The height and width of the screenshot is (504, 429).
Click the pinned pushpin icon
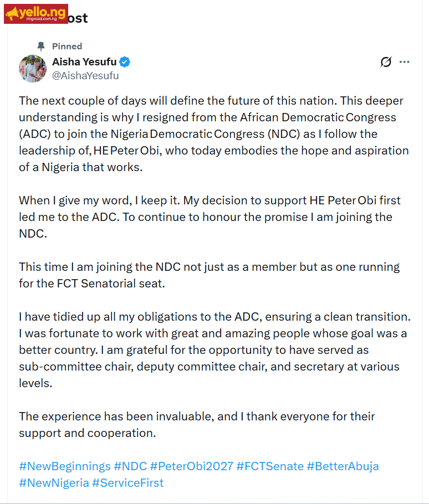[41, 47]
